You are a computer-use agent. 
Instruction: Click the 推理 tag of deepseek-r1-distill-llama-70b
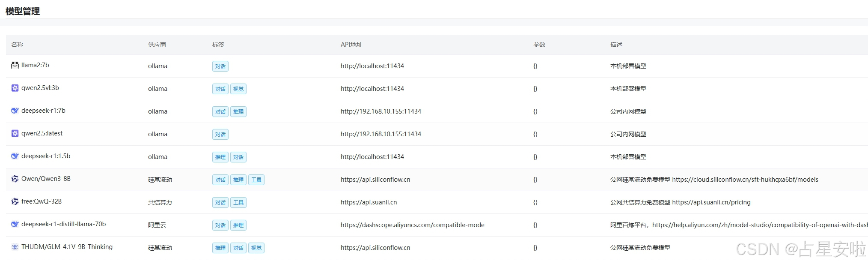pos(238,225)
